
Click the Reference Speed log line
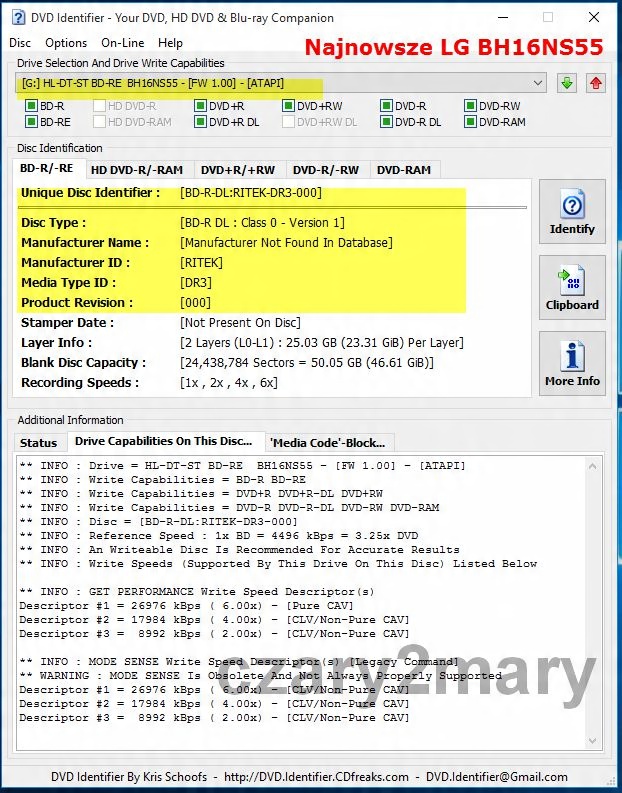pos(218,536)
